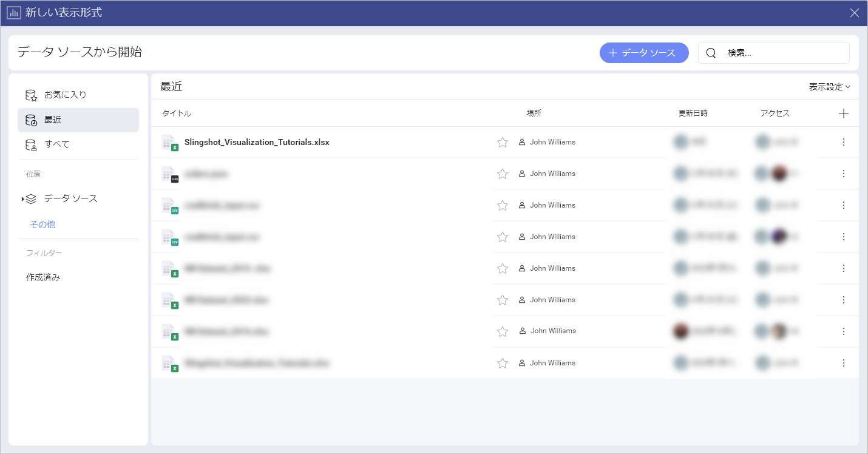Open the その他 link
868x454 pixels.
(x=42, y=225)
